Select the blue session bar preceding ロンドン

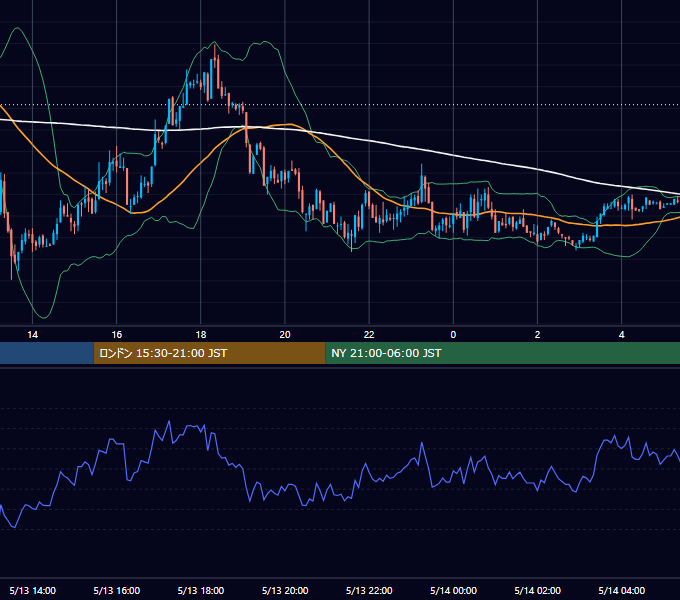click(47, 353)
